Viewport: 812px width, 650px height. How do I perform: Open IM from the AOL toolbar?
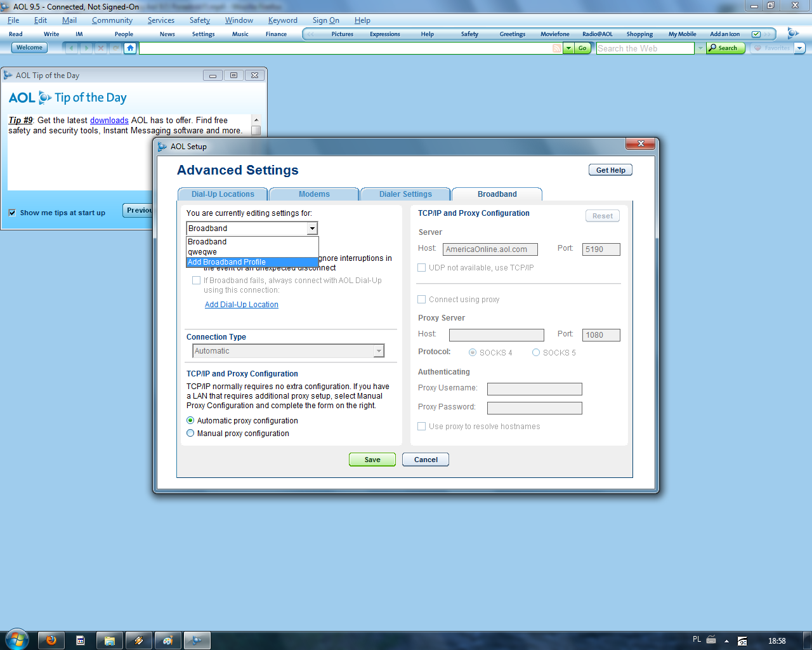(x=79, y=34)
